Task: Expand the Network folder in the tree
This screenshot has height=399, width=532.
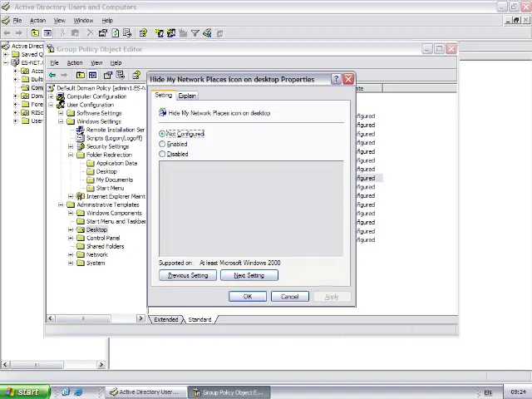Action: 71,254
